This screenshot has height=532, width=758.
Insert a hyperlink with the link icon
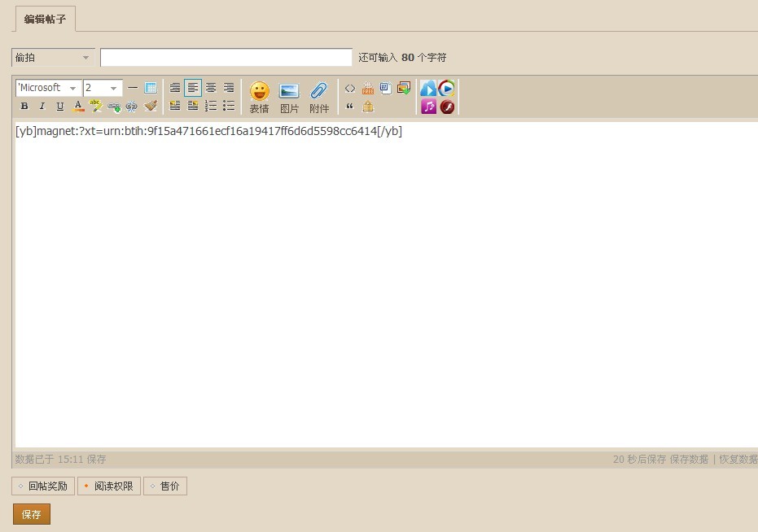pos(114,106)
